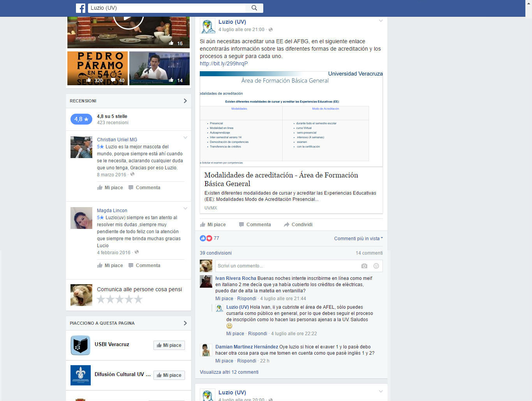Image resolution: width=532 pixels, height=401 pixels.
Task: Like the USBI Veracruz page
Action: (169, 345)
